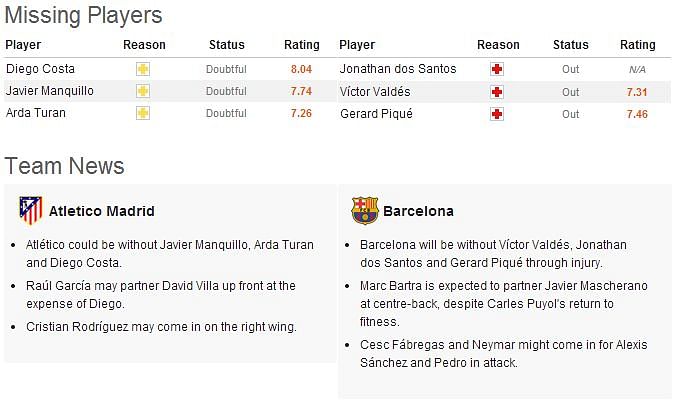Click Javier Manquillo's yellow doubtful icon

[143, 91]
